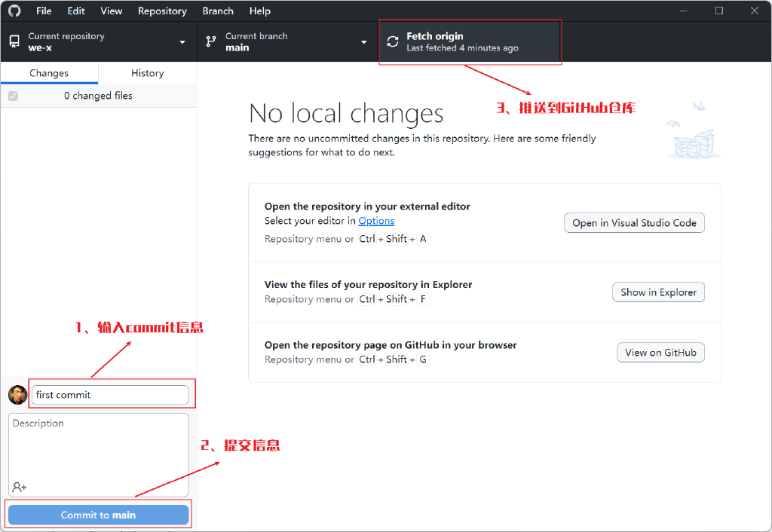
Task: Open the File menu
Action: pyautogui.click(x=44, y=11)
